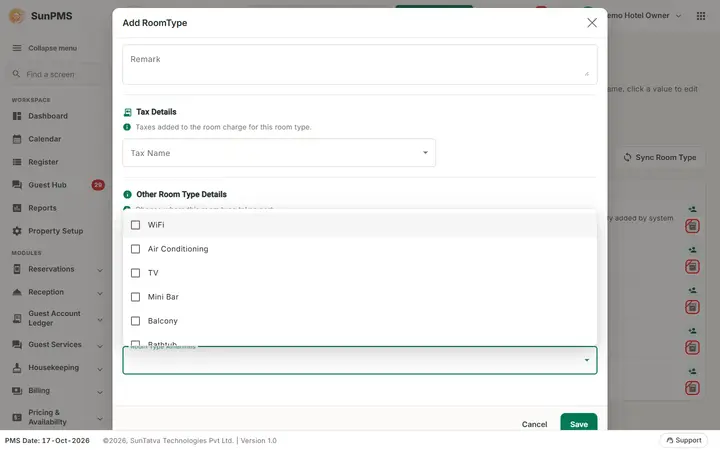Click the Room Type Amenities input field

(x=360, y=360)
